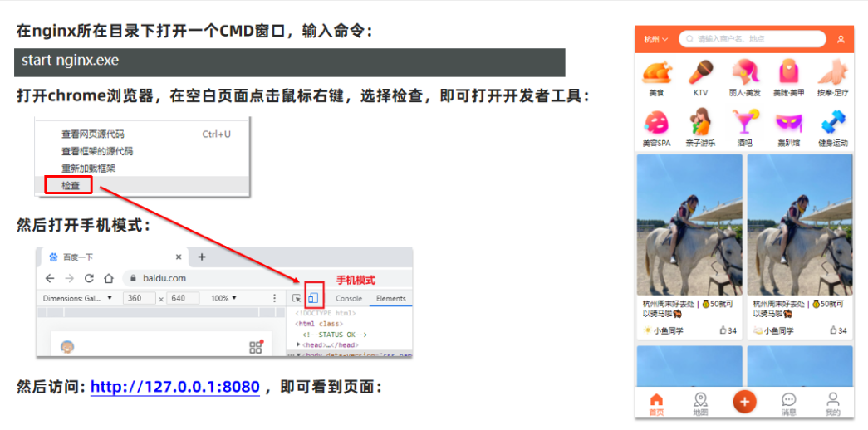This screenshot has height=430, width=868.
Task: Go to 地图 bottom nav tab
Action: (701, 404)
